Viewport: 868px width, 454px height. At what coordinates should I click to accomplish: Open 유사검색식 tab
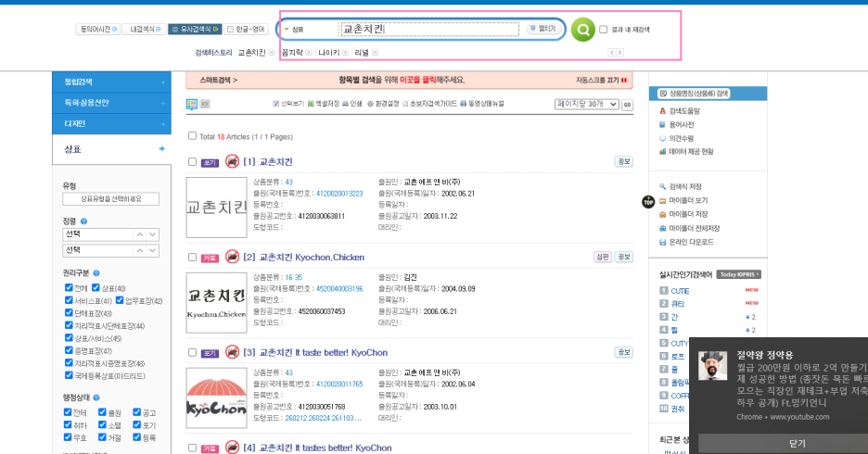(x=195, y=30)
